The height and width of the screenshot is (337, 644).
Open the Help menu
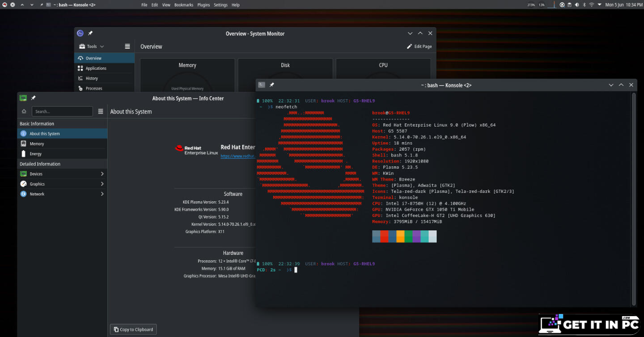236,5
